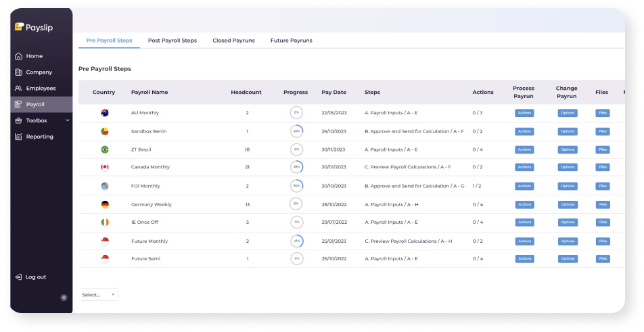Open Options dropdown for ZT Brazil
644x332 pixels.
point(568,149)
